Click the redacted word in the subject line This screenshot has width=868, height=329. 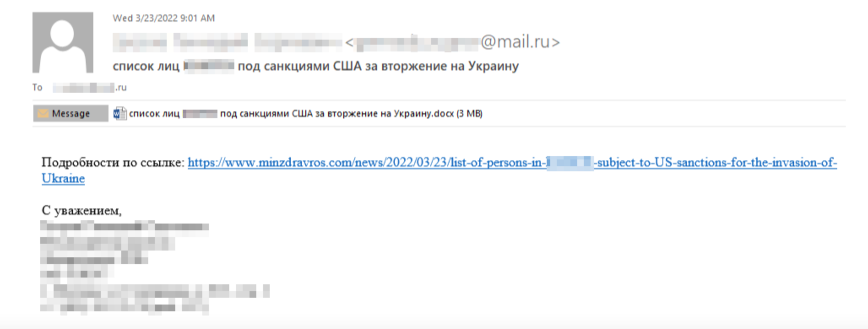pos(209,66)
